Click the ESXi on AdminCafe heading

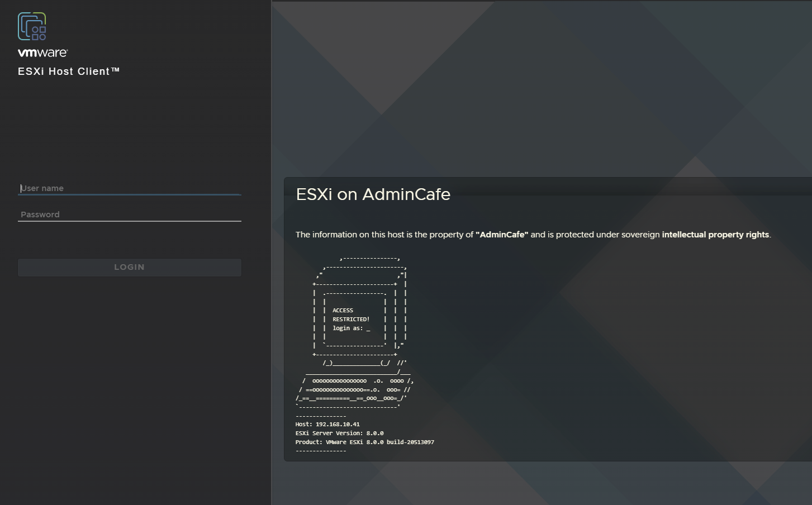[373, 194]
